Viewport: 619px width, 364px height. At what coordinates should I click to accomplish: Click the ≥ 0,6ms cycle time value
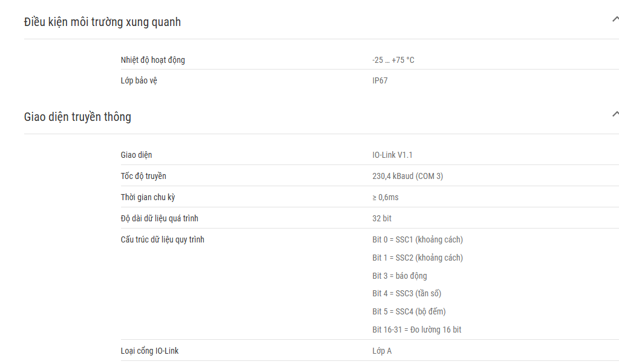[385, 197]
